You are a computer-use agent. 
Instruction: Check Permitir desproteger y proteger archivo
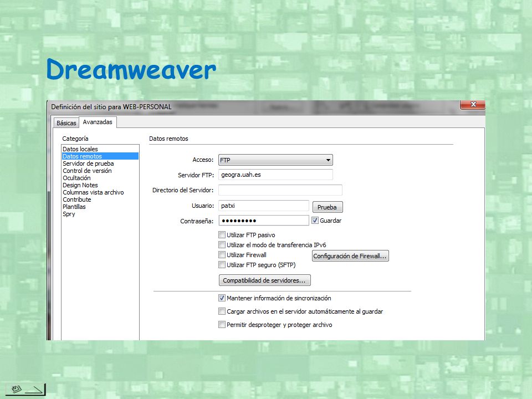222,325
